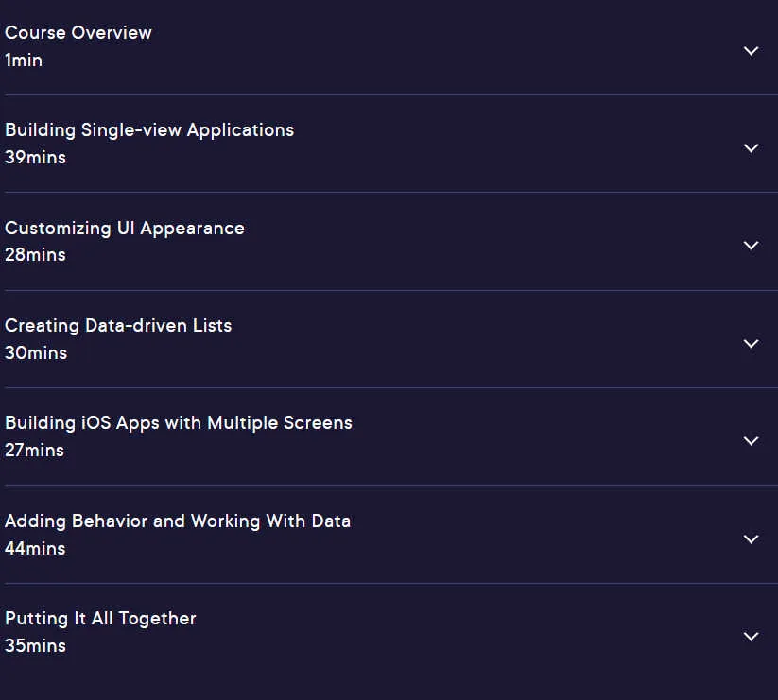Screen dimensions: 778x700
Task: Click chevron beside Building iOS Apps with Multiple Screens
Action: [x=751, y=440]
